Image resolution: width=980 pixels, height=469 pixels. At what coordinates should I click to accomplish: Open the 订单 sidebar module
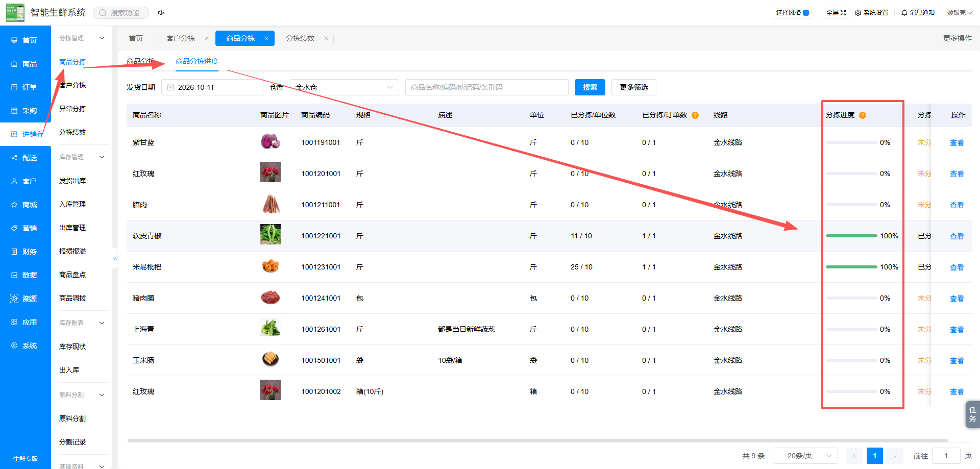point(26,87)
